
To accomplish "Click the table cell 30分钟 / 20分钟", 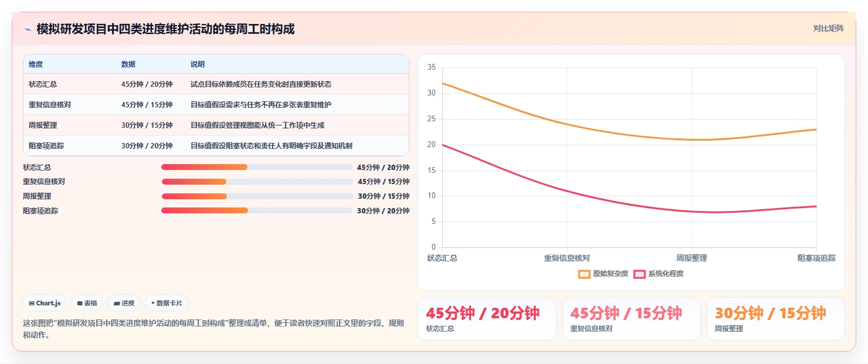I will pos(147,146).
